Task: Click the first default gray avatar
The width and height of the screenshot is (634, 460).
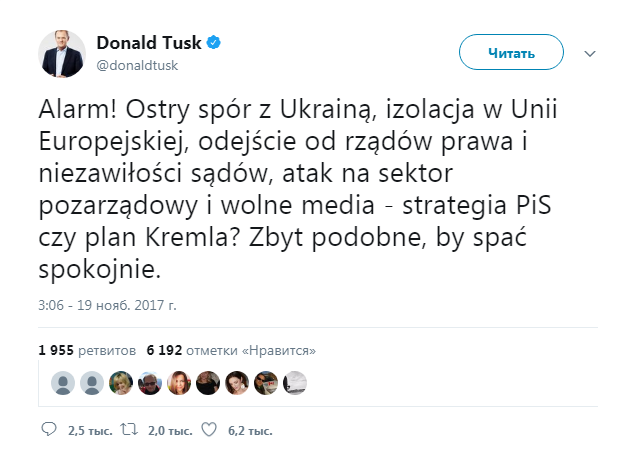Action: click(63, 383)
